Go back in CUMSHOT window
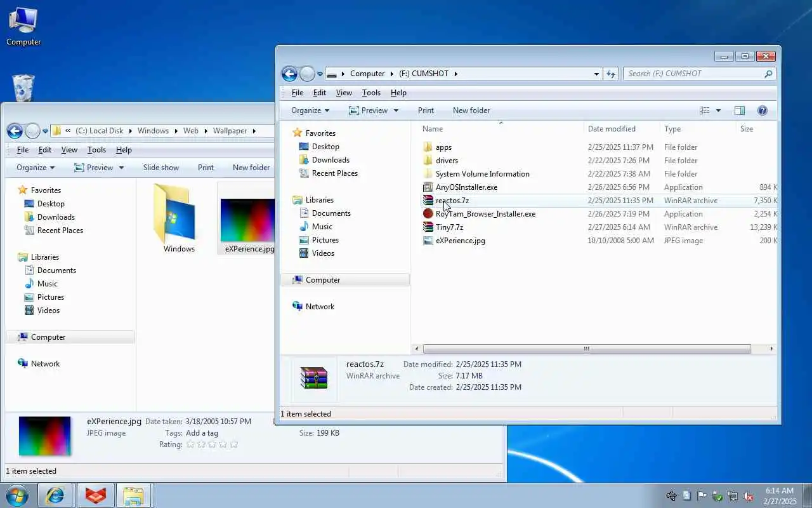The height and width of the screenshot is (508, 812). (x=289, y=74)
